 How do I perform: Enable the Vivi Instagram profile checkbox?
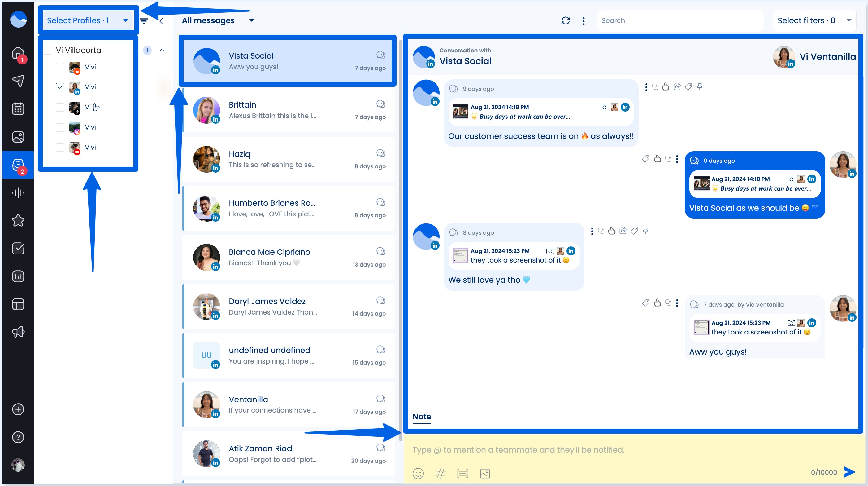pyautogui.click(x=60, y=127)
